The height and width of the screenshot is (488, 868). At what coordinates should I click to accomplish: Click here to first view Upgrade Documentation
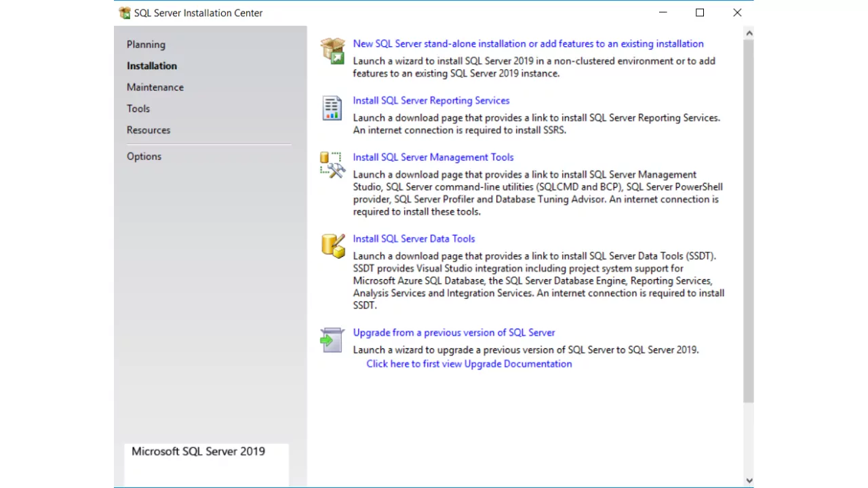point(469,364)
